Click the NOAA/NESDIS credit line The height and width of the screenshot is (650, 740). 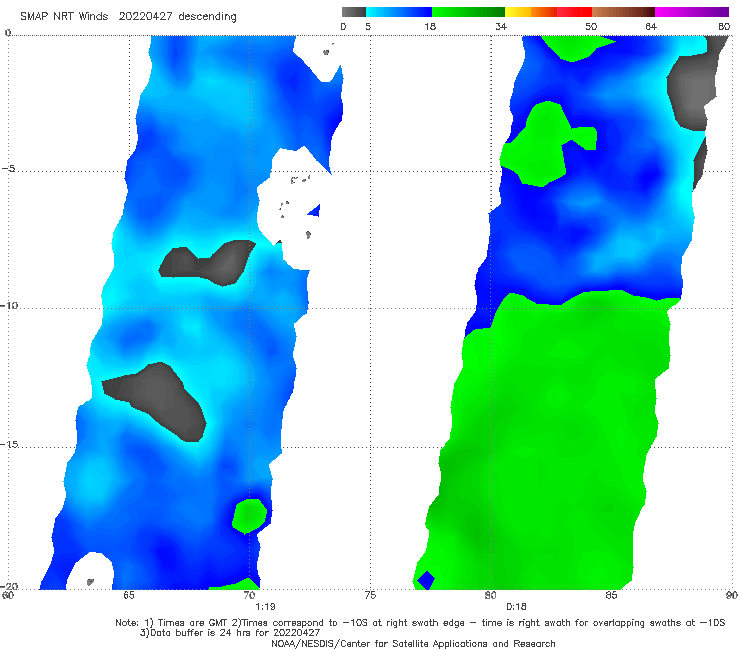[413, 644]
